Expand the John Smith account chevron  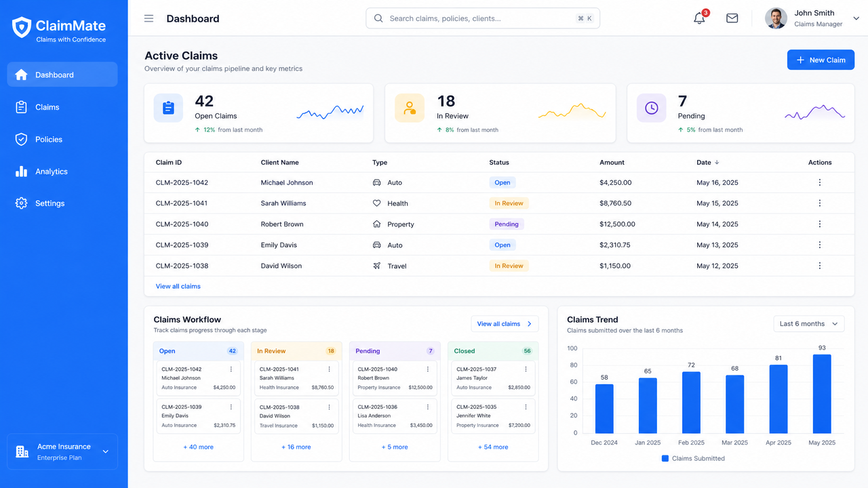click(x=856, y=18)
